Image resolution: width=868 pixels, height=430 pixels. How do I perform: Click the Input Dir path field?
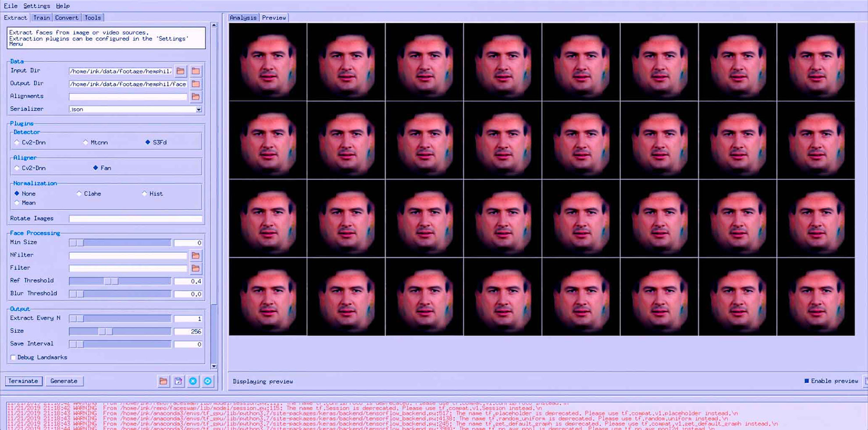(x=121, y=71)
